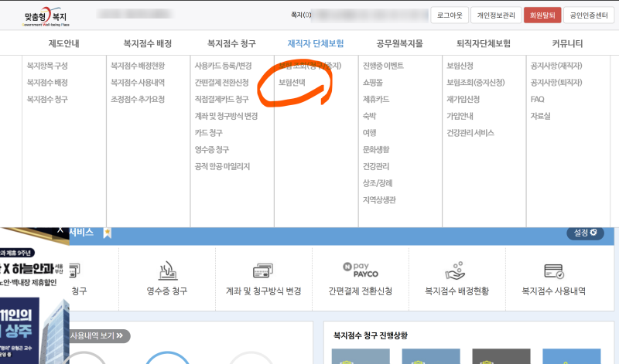Select 쇼핑몰 submenu item
This screenshot has height=364, width=619.
(x=373, y=83)
